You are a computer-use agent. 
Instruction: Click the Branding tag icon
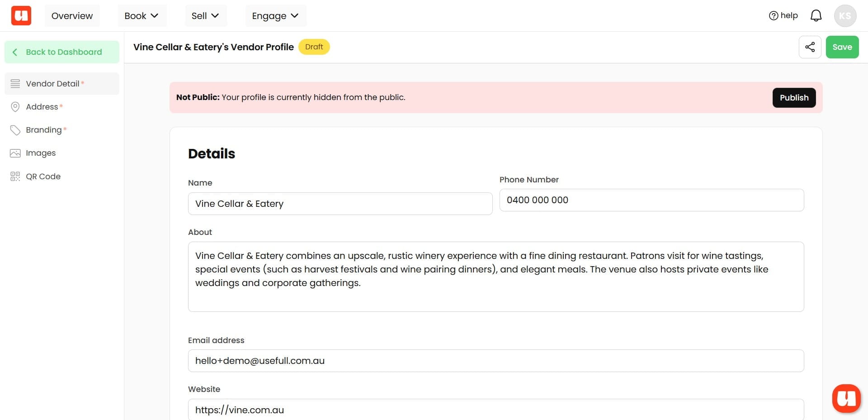15,130
